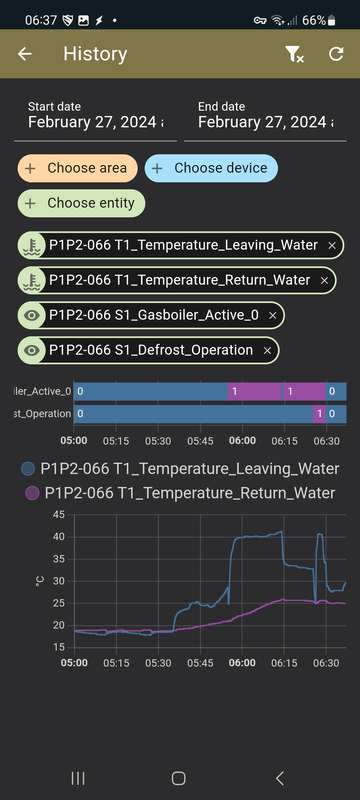Go back with the arrow icon

[x=24, y=54]
